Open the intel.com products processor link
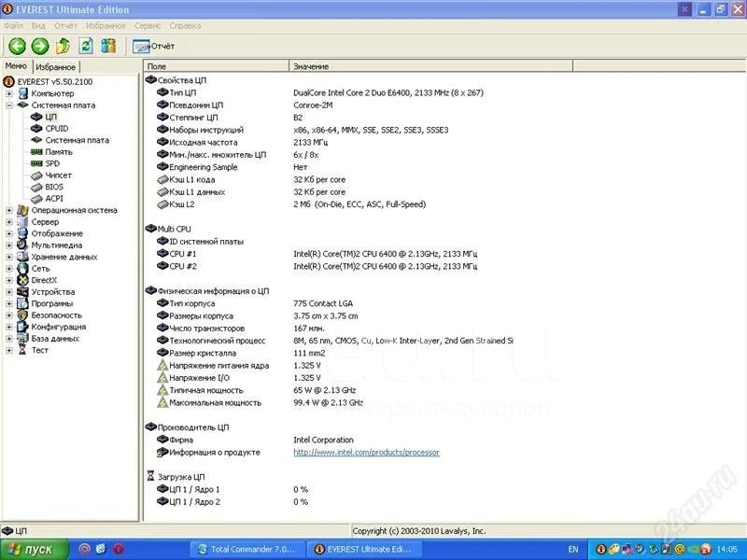This screenshot has height=560, width=747. pyautogui.click(x=366, y=453)
